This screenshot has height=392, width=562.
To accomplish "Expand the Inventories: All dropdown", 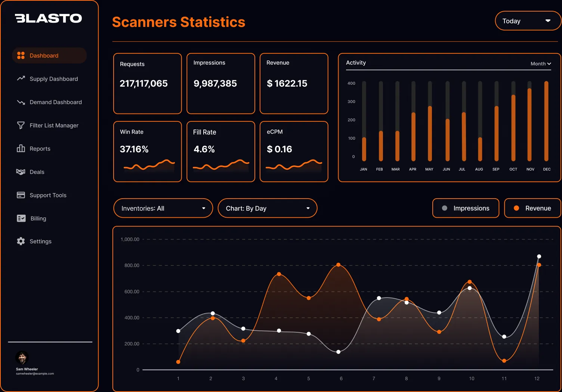I will coord(163,208).
